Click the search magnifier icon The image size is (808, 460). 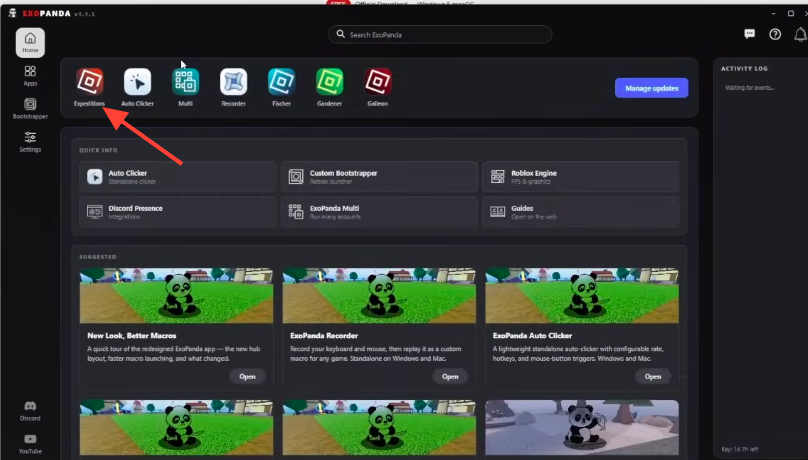[341, 34]
